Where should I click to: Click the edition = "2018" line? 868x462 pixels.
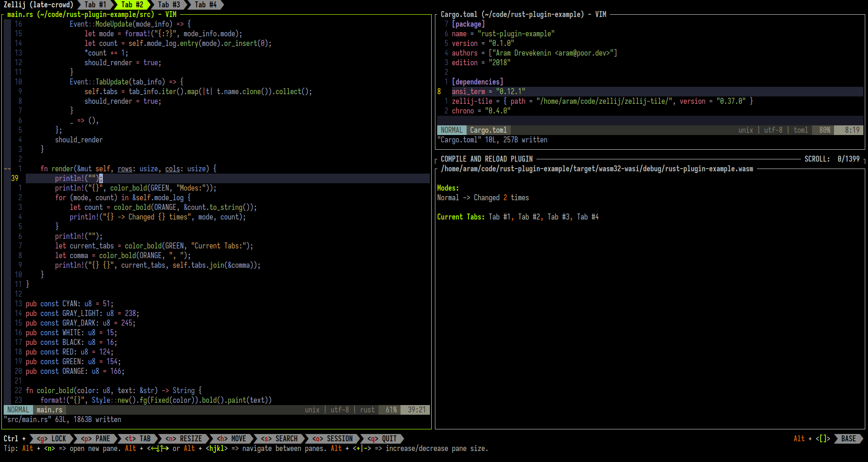tap(481, 62)
